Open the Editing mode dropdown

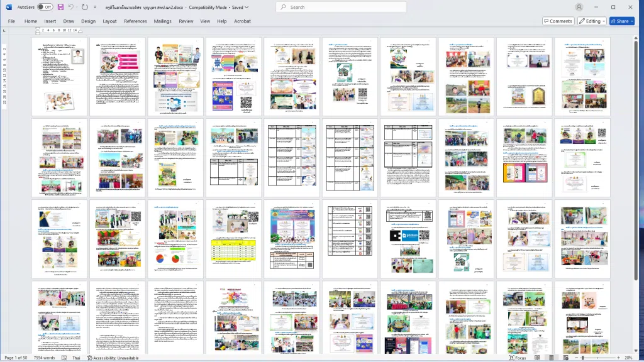(592, 21)
